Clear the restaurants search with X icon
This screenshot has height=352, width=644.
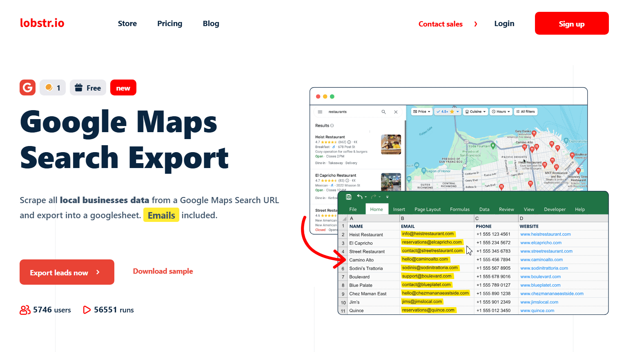coord(396,112)
